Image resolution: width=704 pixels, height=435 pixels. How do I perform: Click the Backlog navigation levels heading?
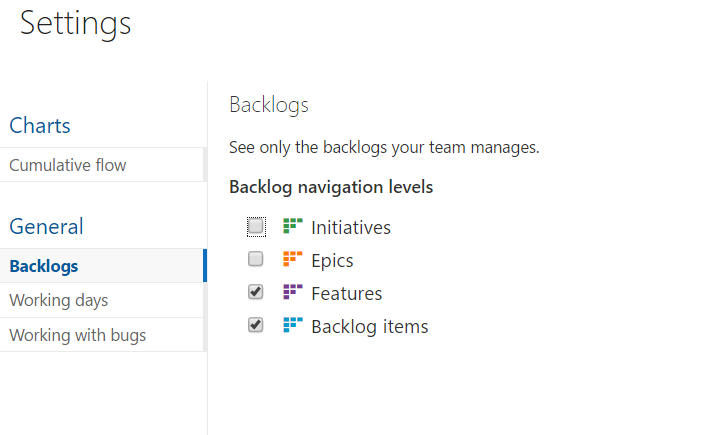pyautogui.click(x=331, y=187)
